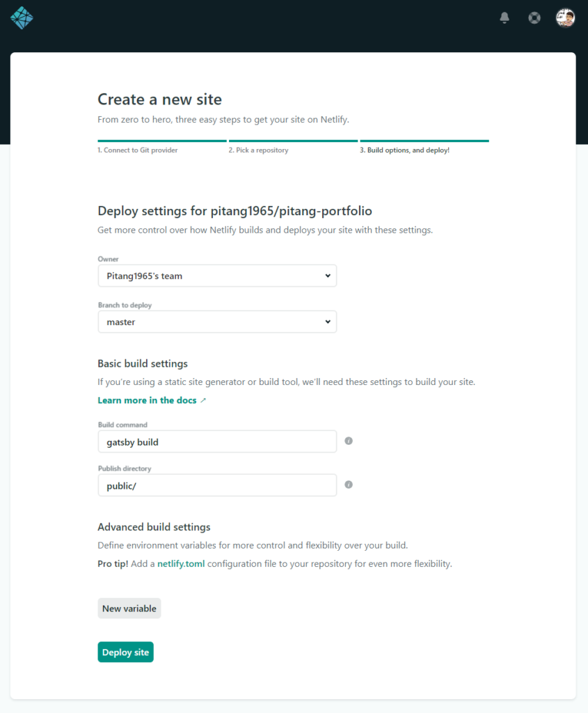Open the user avatar menu
588x713 pixels.
(x=565, y=17)
